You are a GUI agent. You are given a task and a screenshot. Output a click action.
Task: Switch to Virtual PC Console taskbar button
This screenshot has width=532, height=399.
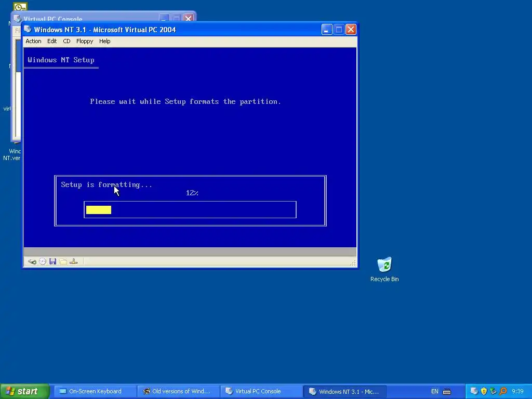pos(262,391)
